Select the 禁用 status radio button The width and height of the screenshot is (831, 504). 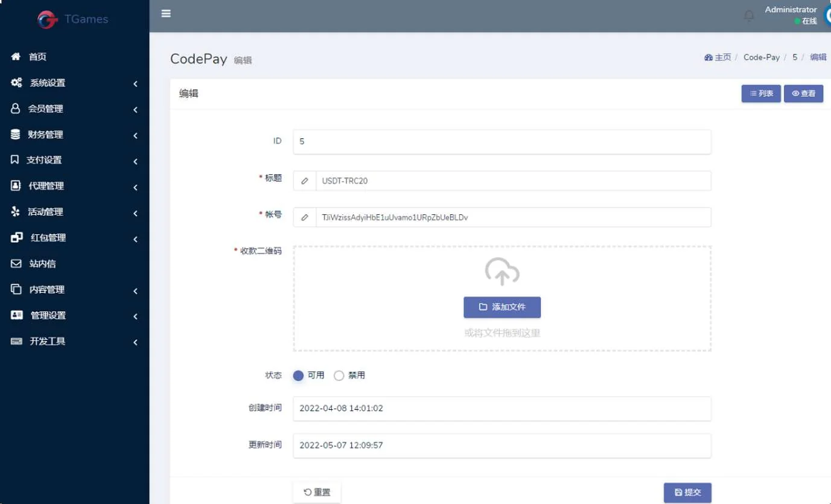tap(339, 375)
